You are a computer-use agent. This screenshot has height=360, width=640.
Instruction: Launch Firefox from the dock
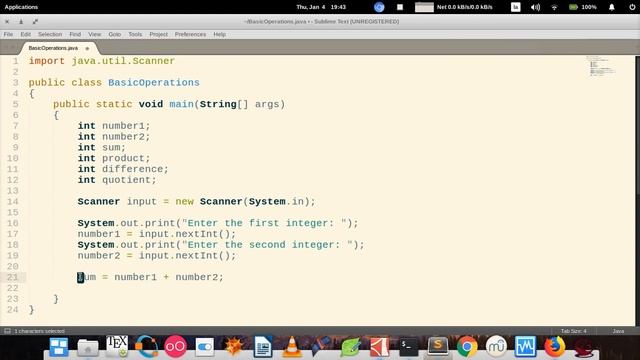pyautogui.click(x=554, y=347)
